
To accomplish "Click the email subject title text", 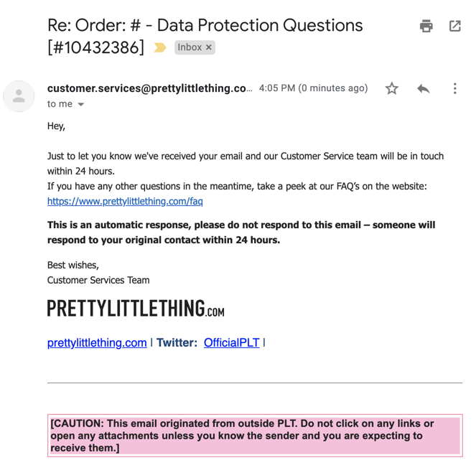I will tap(205, 26).
